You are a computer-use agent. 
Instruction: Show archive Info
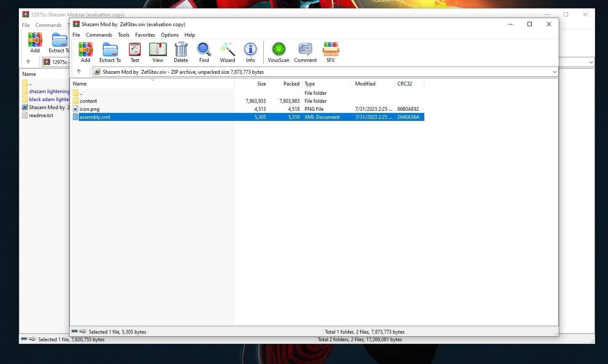pos(250,51)
